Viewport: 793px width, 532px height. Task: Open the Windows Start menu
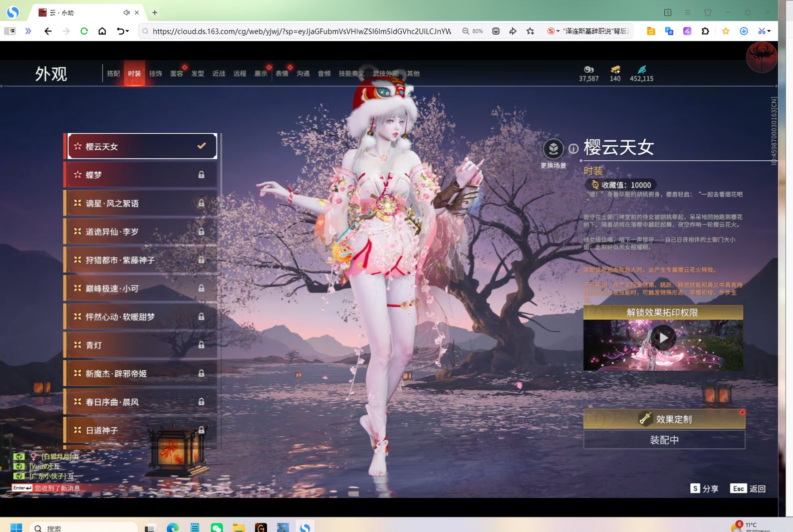[x=16, y=527]
